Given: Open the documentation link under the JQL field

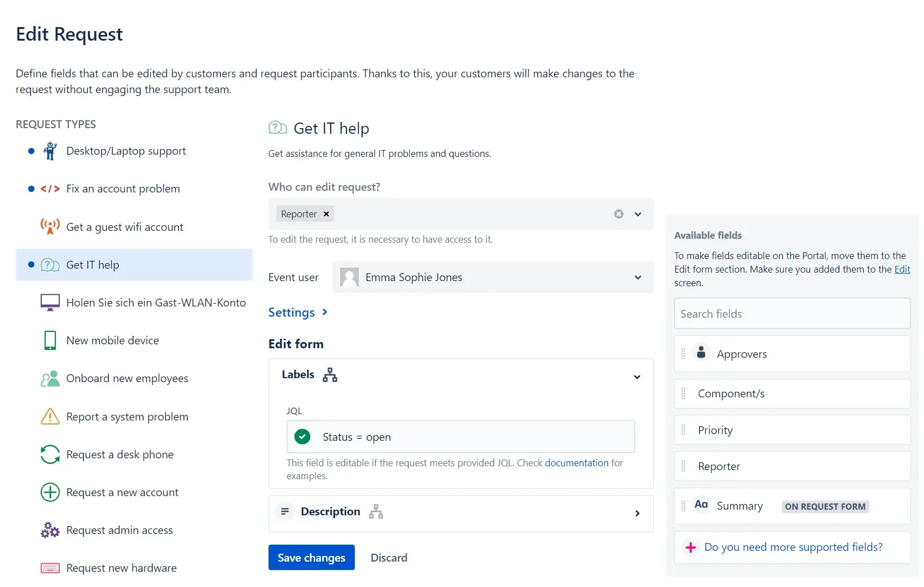Looking at the screenshot, I should coord(577,463).
